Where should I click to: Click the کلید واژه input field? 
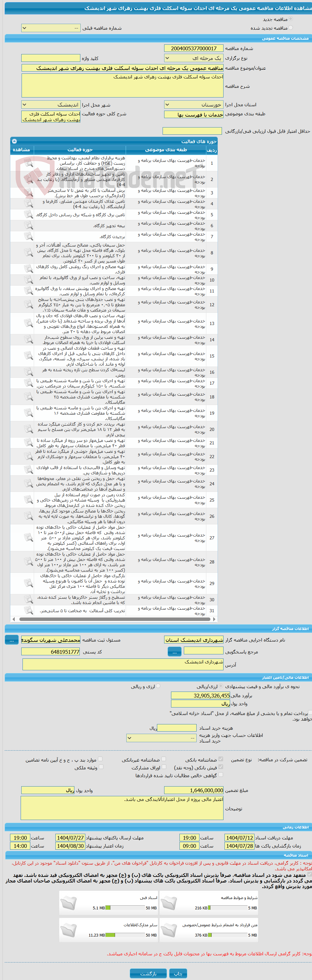tap(51, 58)
